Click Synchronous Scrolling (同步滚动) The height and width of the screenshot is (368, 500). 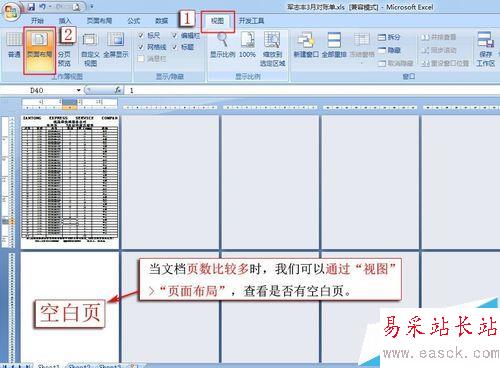(x=439, y=50)
